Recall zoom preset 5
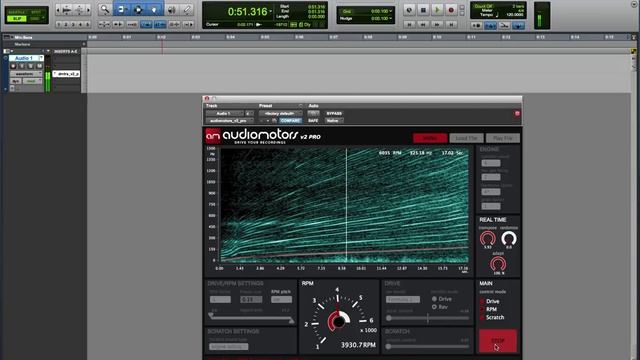Image resolution: width=640 pixels, height=360 pixels. [x=87, y=25]
